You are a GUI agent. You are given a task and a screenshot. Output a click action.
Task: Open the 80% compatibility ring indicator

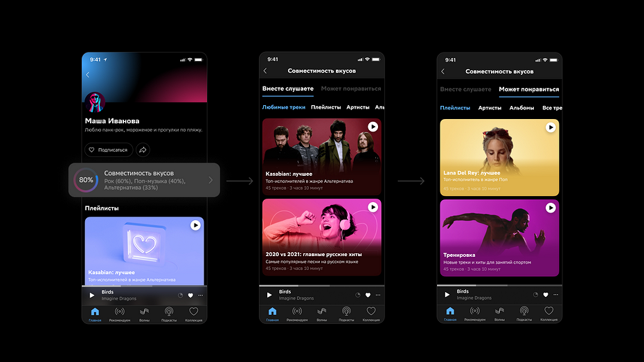[x=86, y=180]
